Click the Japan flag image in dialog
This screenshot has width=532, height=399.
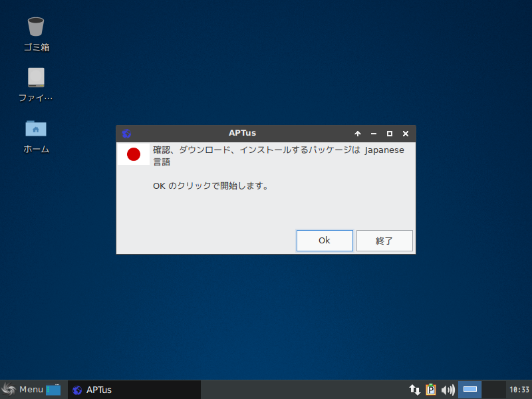(134, 154)
